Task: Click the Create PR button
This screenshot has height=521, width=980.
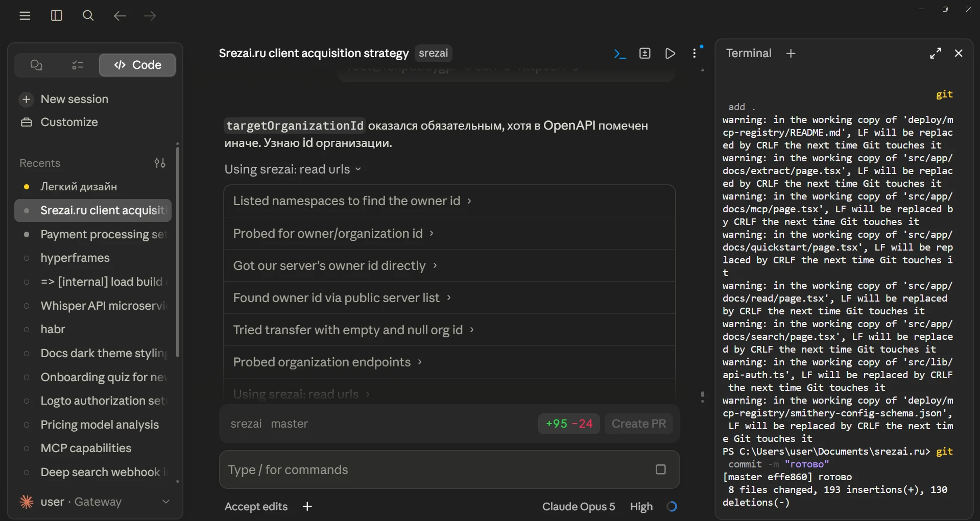Action: click(x=639, y=424)
